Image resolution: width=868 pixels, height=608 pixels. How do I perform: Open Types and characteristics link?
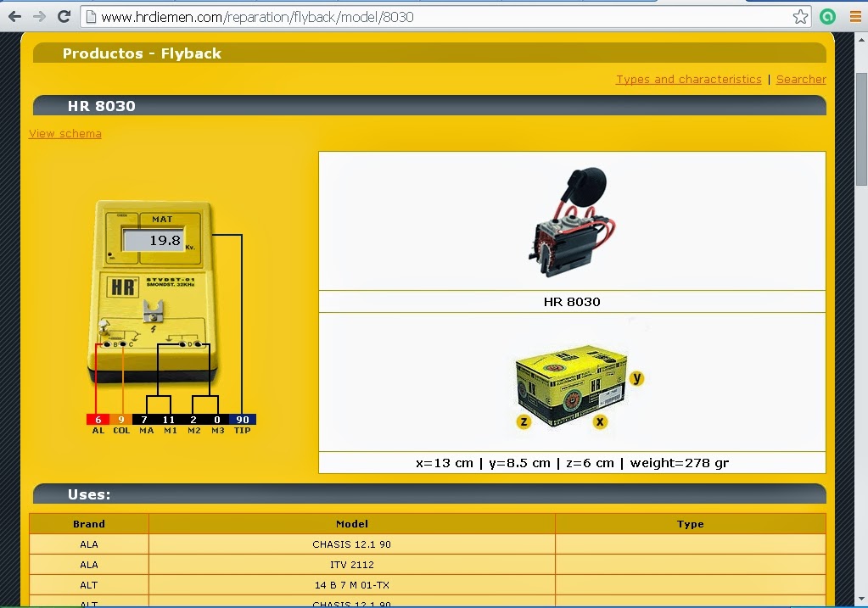pos(689,79)
